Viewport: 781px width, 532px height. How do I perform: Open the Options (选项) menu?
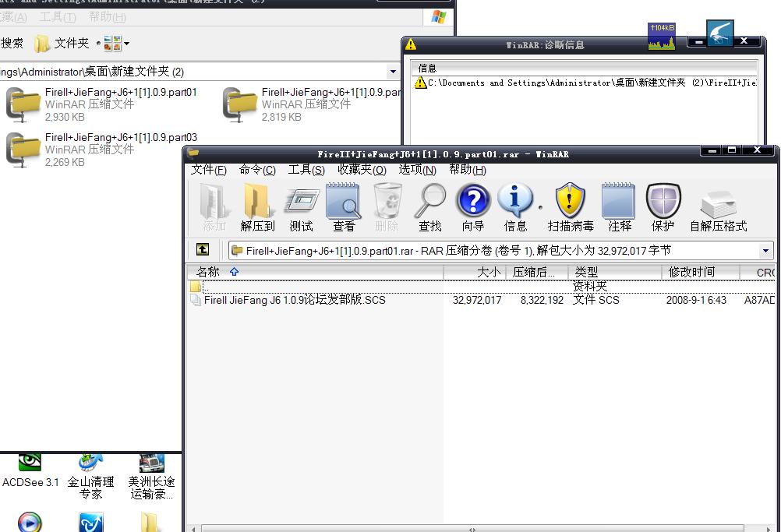pyautogui.click(x=418, y=170)
